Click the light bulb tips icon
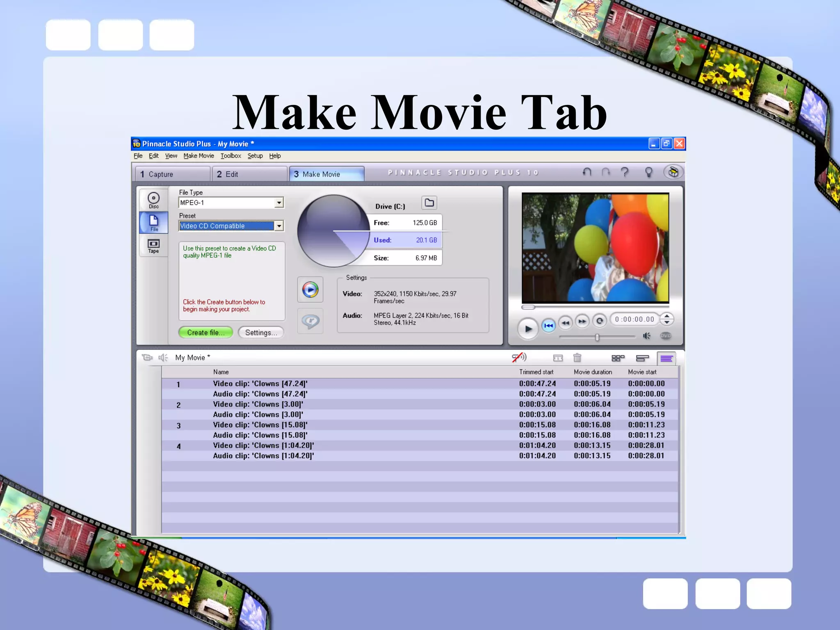840x630 pixels. click(x=648, y=172)
